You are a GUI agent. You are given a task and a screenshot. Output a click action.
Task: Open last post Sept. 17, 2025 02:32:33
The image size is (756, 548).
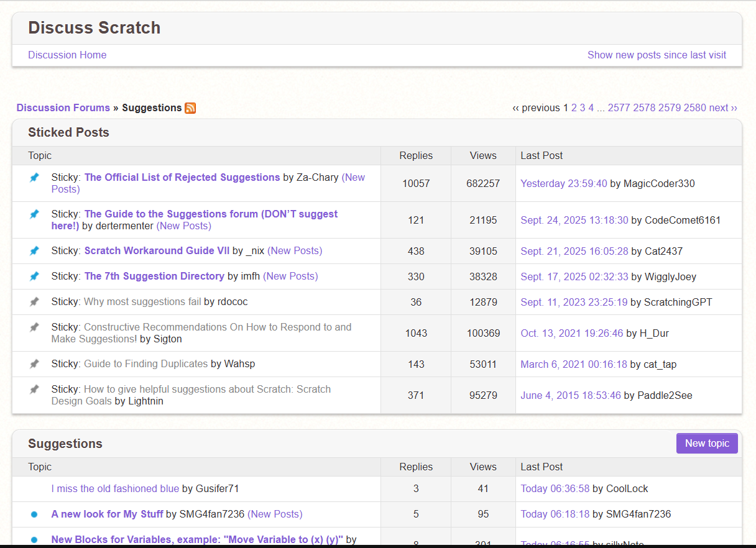574,276
